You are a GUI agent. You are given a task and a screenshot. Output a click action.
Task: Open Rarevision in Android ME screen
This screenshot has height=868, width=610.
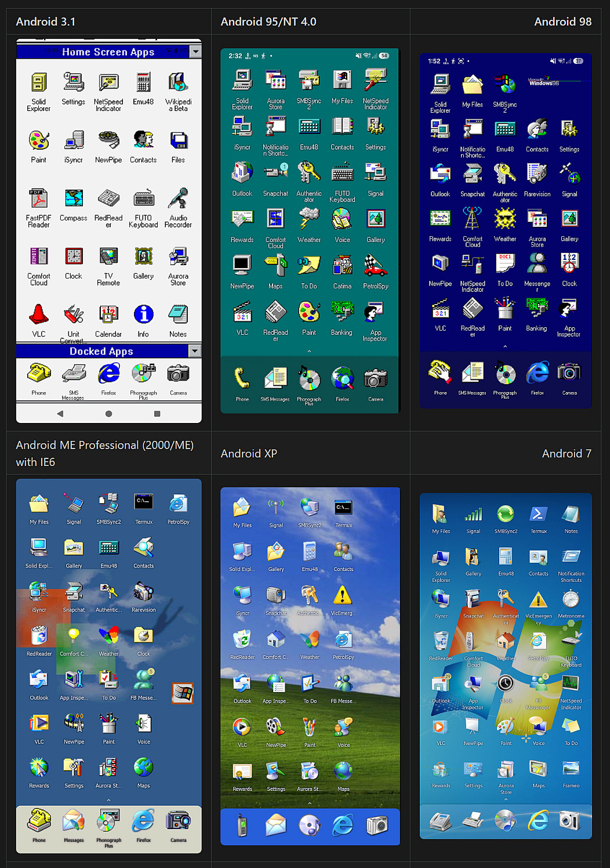[143, 591]
